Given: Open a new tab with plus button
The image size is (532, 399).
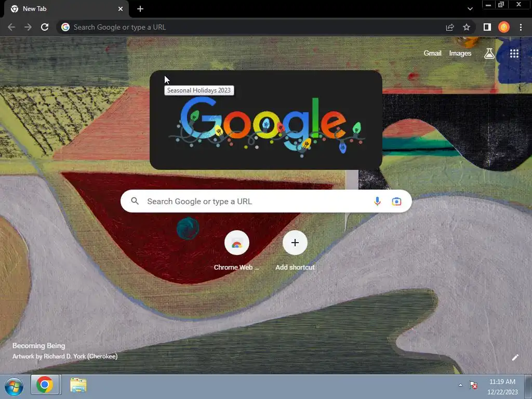Looking at the screenshot, I should [140, 9].
